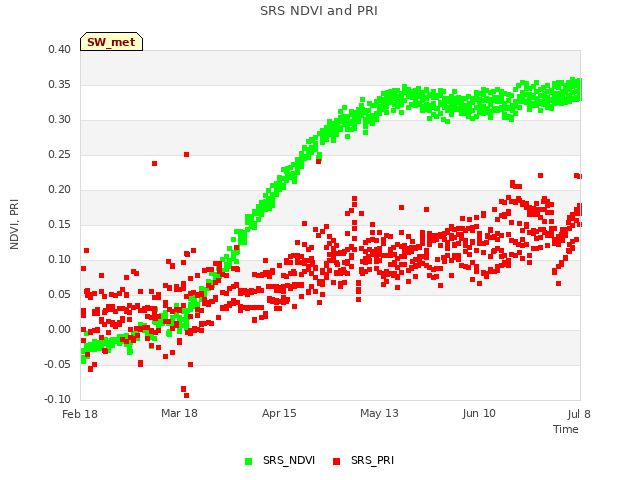Click the chart title SRS NDVI and PRI
This screenshot has height=480, width=640.
coord(319,10)
